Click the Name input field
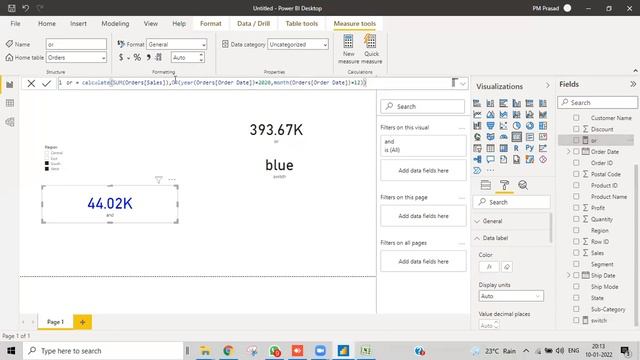 pyautogui.click(x=76, y=44)
